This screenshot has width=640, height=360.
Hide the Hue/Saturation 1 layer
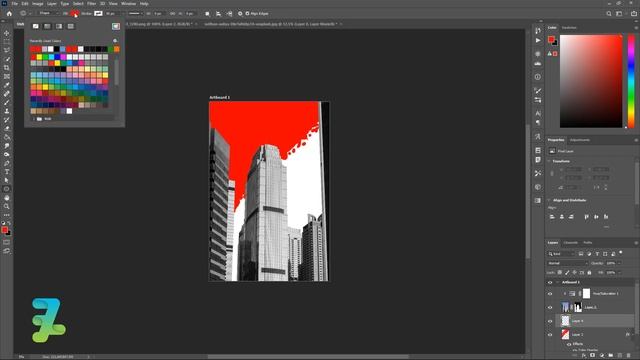click(x=550, y=293)
